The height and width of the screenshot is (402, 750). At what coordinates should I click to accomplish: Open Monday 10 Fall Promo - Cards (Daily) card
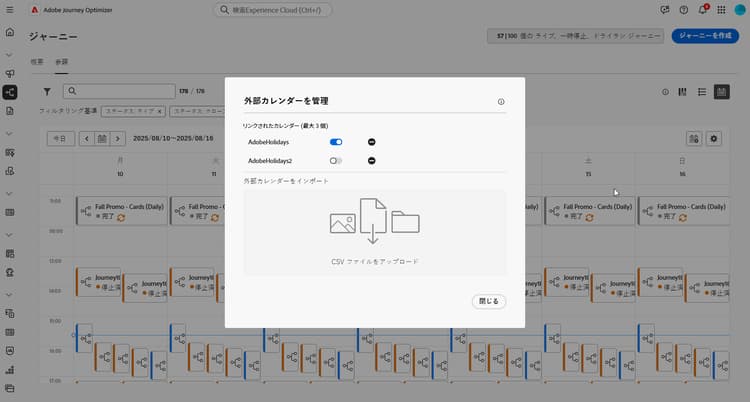122,211
